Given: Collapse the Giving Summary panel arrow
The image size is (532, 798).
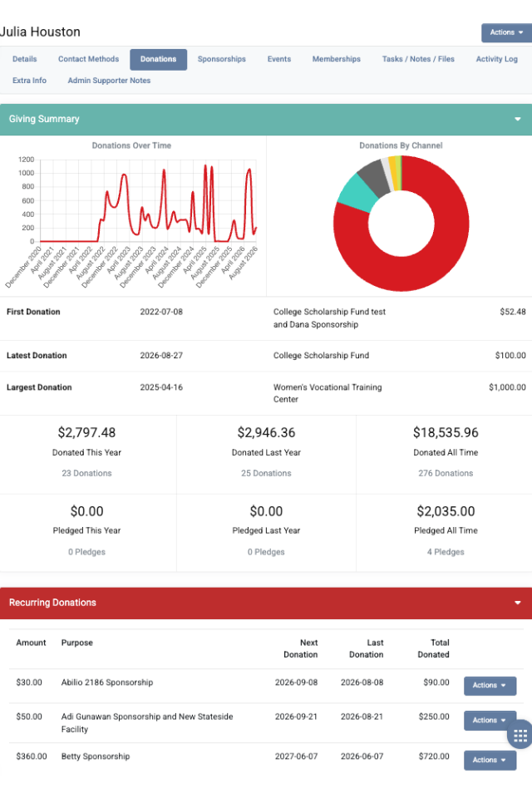Looking at the screenshot, I should pyautogui.click(x=517, y=119).
